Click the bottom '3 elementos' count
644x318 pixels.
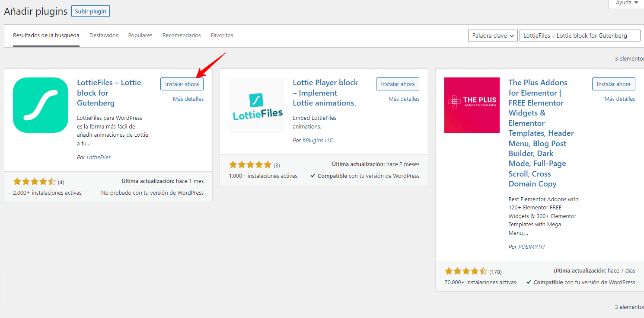629,307
